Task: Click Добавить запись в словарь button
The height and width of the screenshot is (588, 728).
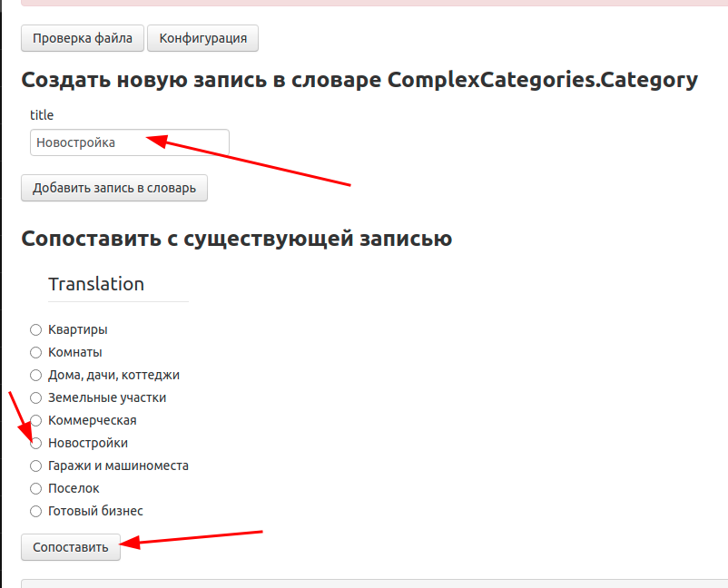Action: [x=114, y=188]
